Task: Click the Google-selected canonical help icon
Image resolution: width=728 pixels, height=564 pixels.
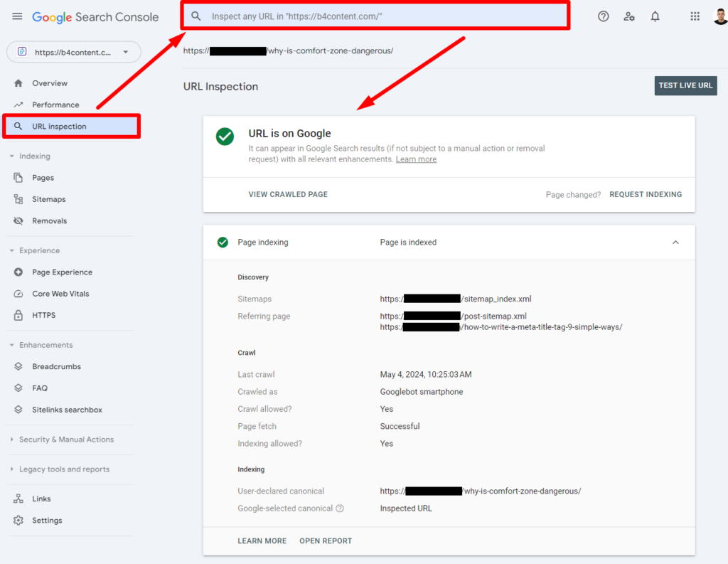Action: pyautogui.click(x=340, y=509)
